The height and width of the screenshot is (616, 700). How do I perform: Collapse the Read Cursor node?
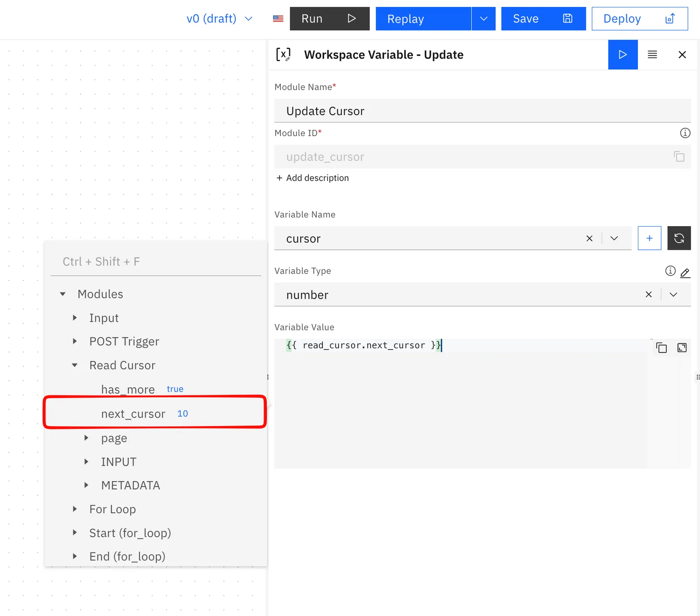(75, 365)
